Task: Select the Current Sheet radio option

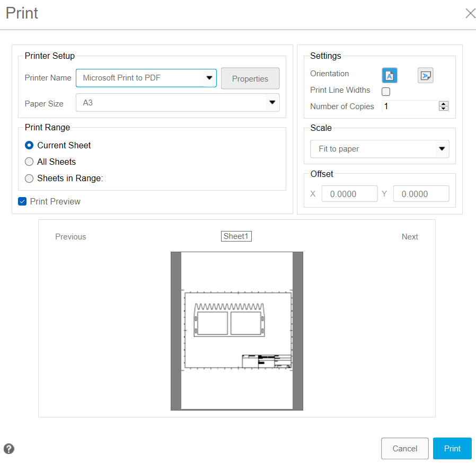Action: tap(29, 145)
